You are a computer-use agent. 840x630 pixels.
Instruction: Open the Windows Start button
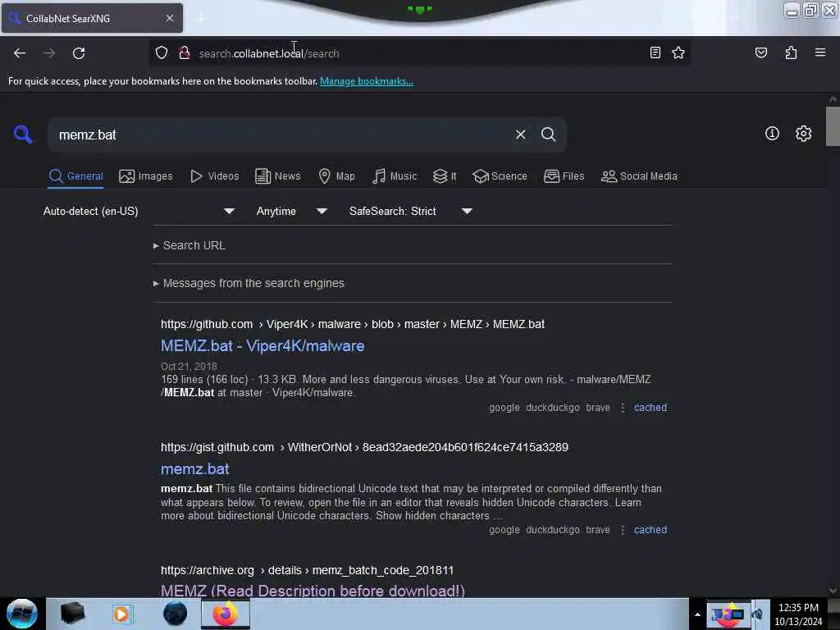coord(22,614)
